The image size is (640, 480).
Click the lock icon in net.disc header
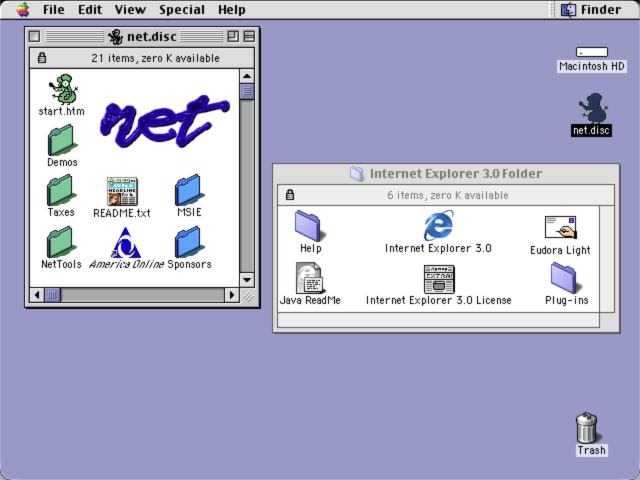[x=42, y=58]
